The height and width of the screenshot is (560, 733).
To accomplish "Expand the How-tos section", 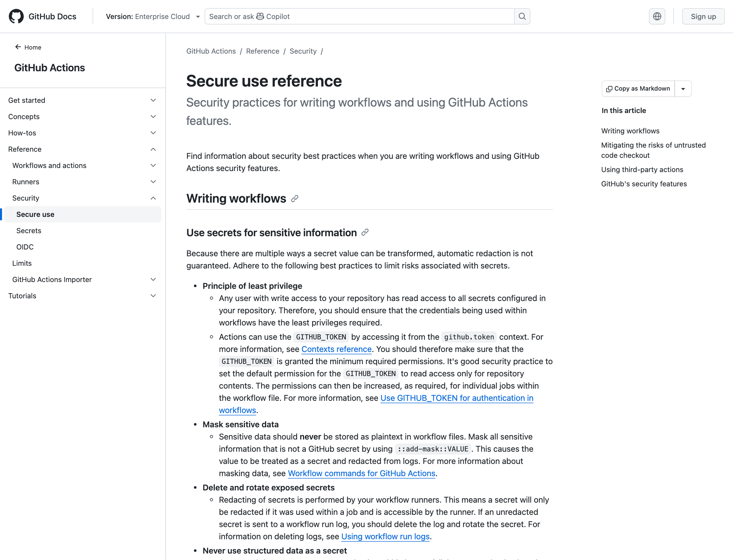I will (x=82, y=133).
